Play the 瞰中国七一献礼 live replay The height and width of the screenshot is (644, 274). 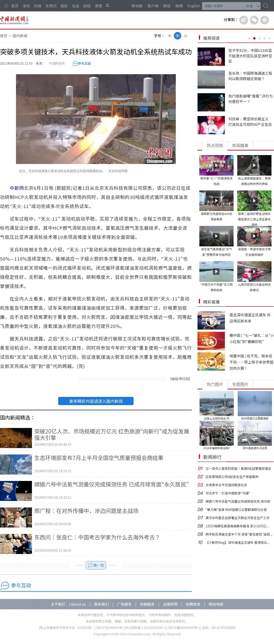(x=211, y=341)
